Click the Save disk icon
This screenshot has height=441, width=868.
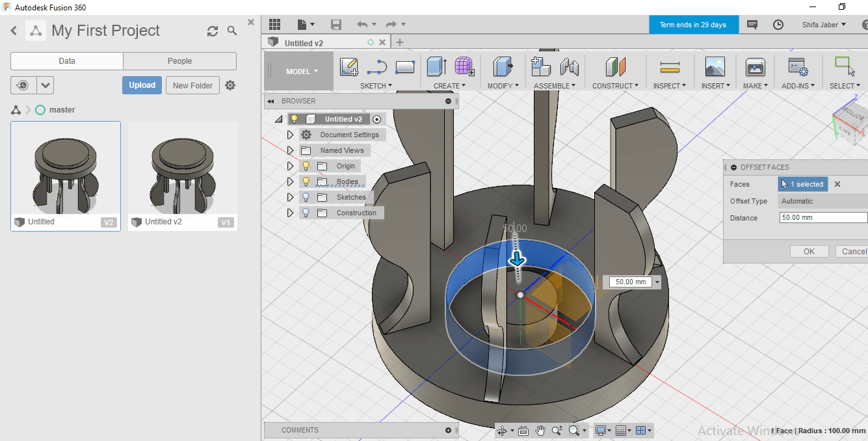click(x=336, y=25)
